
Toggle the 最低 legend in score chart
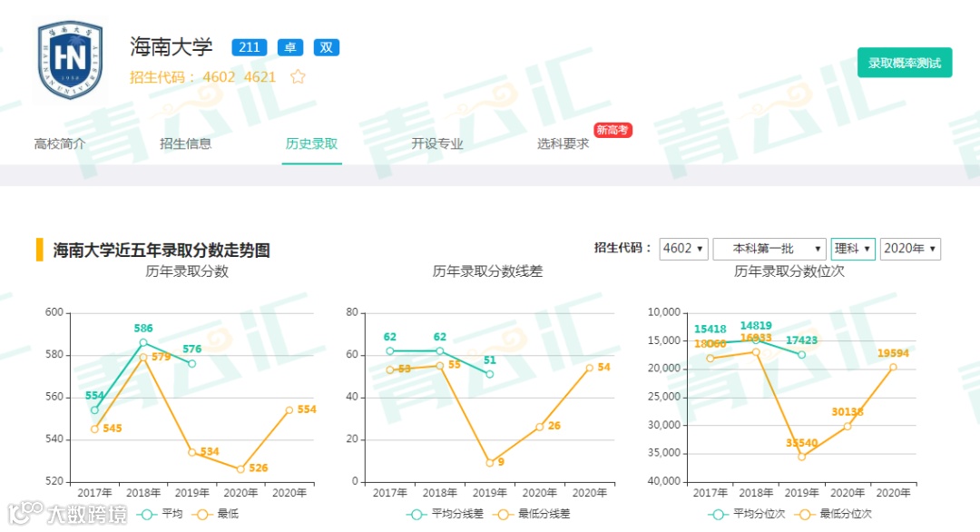(216, 514)
